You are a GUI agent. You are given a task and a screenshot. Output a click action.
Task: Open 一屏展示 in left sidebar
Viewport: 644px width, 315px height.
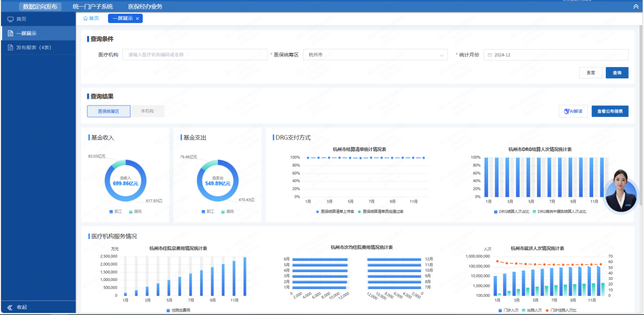tap(38, 34)
